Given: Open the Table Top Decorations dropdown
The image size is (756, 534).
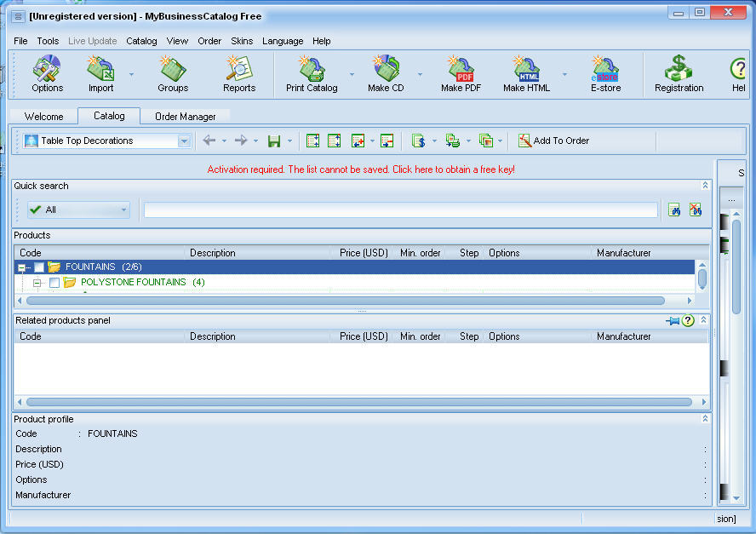Looking at the screenshot, I should (184, 141).
